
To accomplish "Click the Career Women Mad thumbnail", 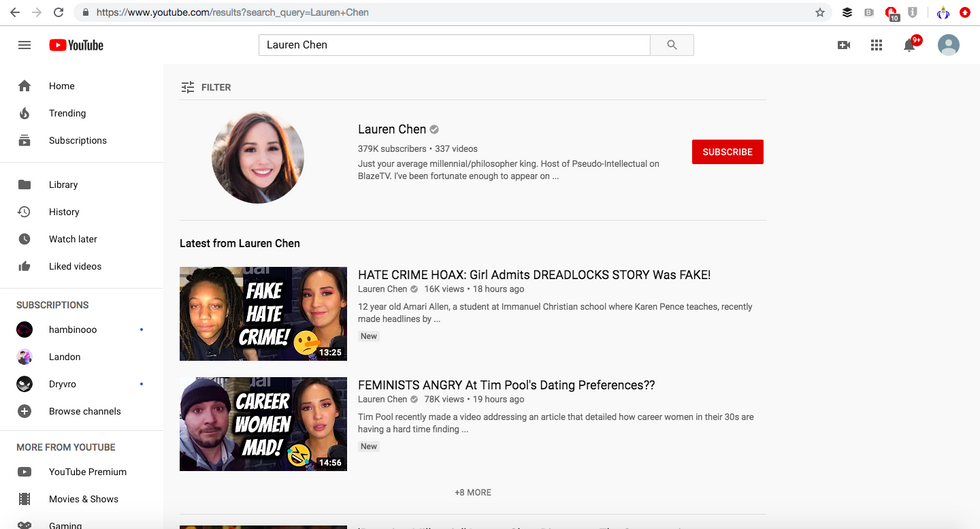I will click(x=263, y=424).
